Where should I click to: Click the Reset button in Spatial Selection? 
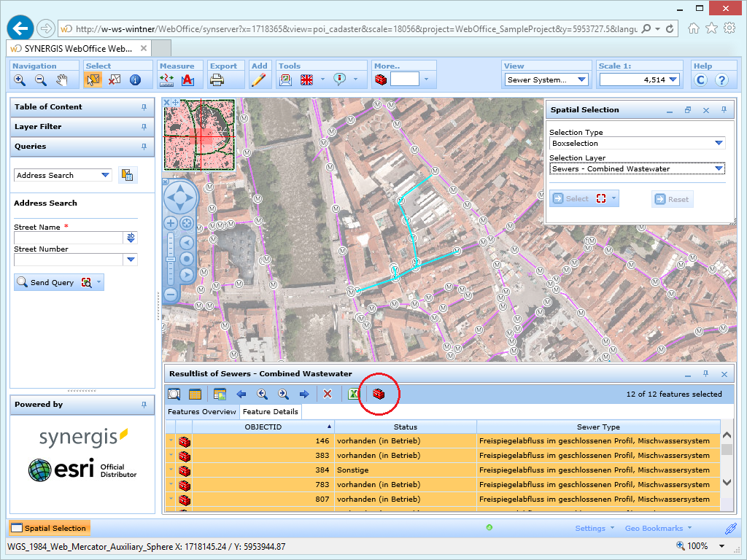point(672,198)
